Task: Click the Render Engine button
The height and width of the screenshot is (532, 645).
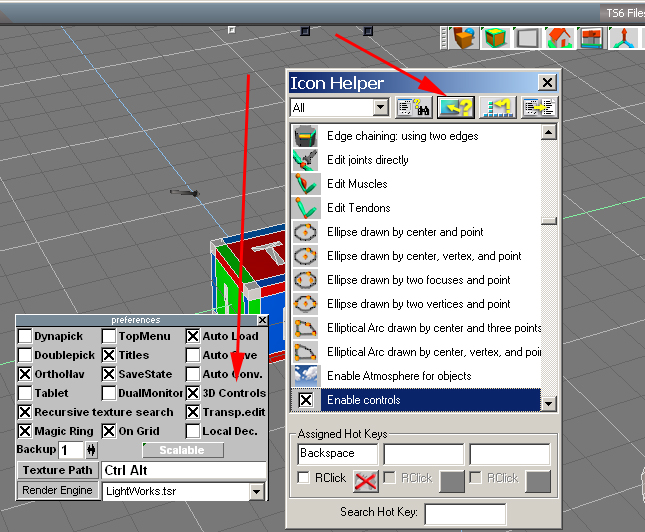Action: click(58, 490)
